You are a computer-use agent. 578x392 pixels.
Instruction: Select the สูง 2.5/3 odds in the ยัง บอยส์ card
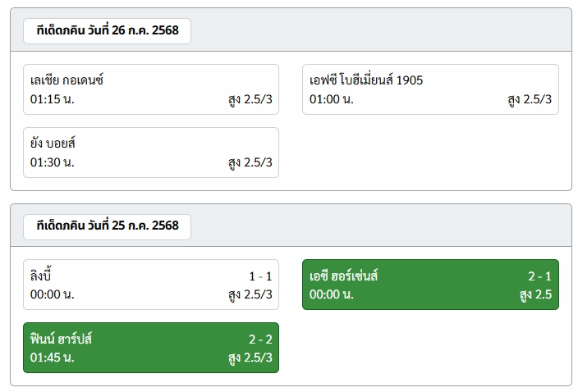pos(250,162)
